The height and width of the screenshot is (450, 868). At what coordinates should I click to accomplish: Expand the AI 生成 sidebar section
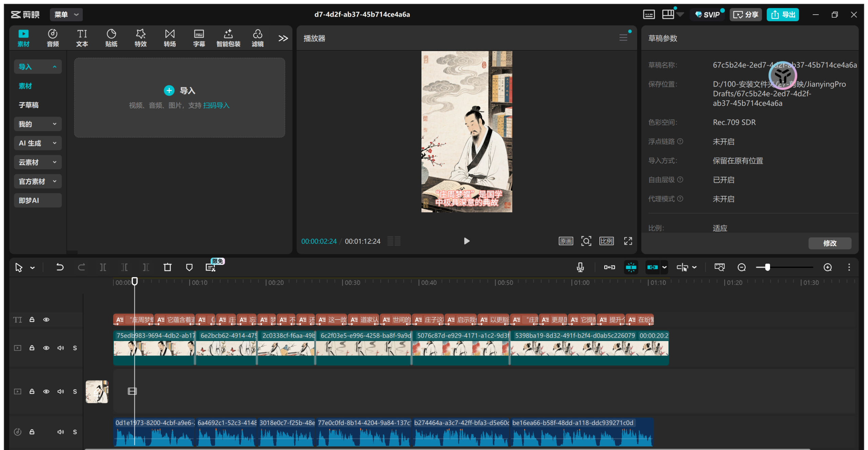[x=38, y=143]
